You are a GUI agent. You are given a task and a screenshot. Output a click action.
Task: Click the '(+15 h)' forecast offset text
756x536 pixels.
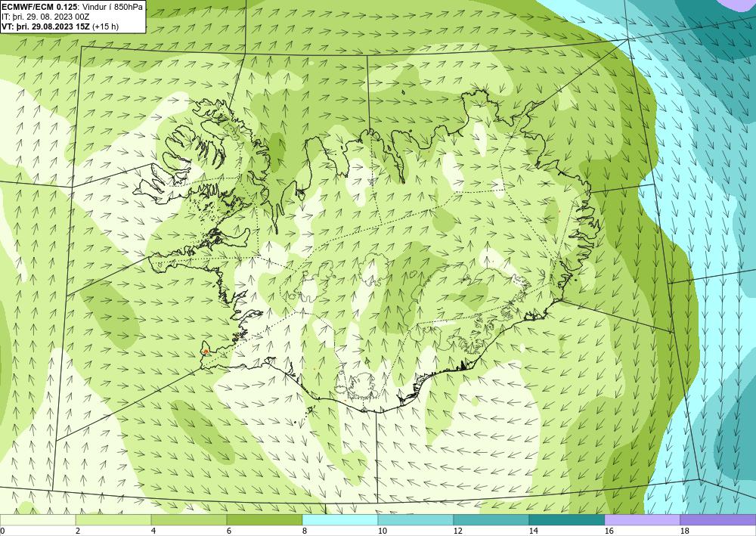(105, 26)
